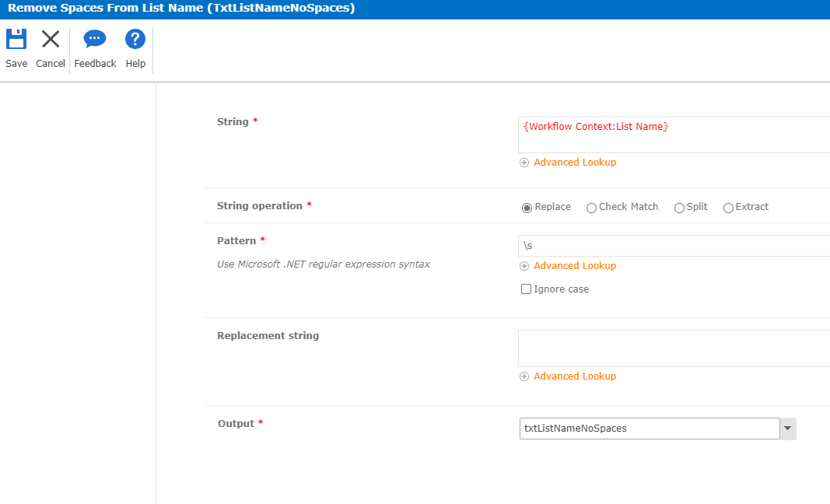The image size is (830, 504).
Task: Click into the Pattern input field
Action: (x=673, y=246)
